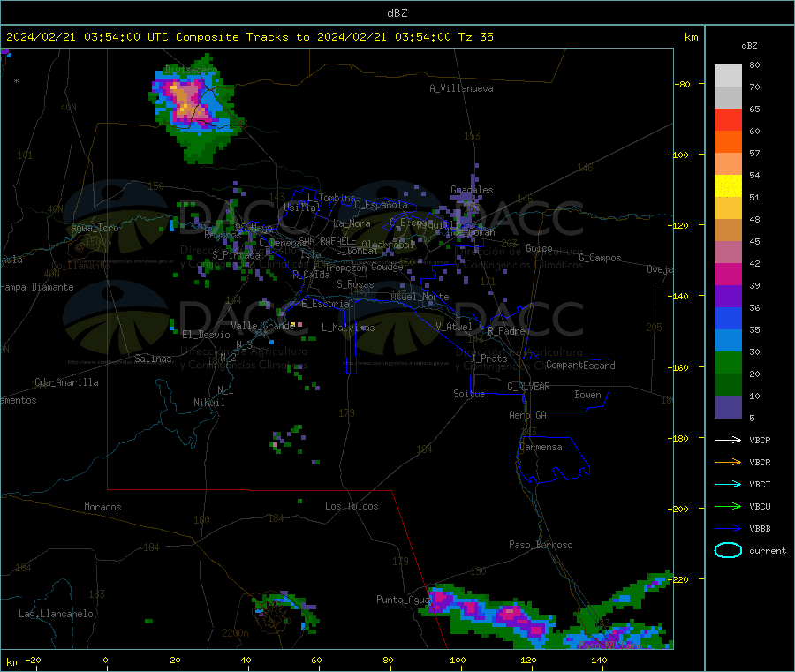Click the Atuel_Norte map label
Image resolution: width=795 pixels, height=672 pixels.
(x=420, y=297)
